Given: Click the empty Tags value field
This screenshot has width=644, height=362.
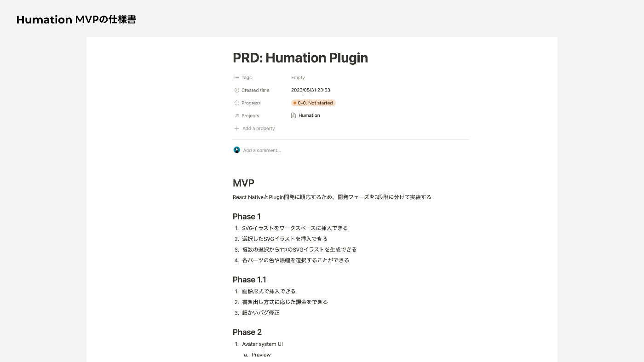Looking at the screenshot, I should tap(298, 78).
